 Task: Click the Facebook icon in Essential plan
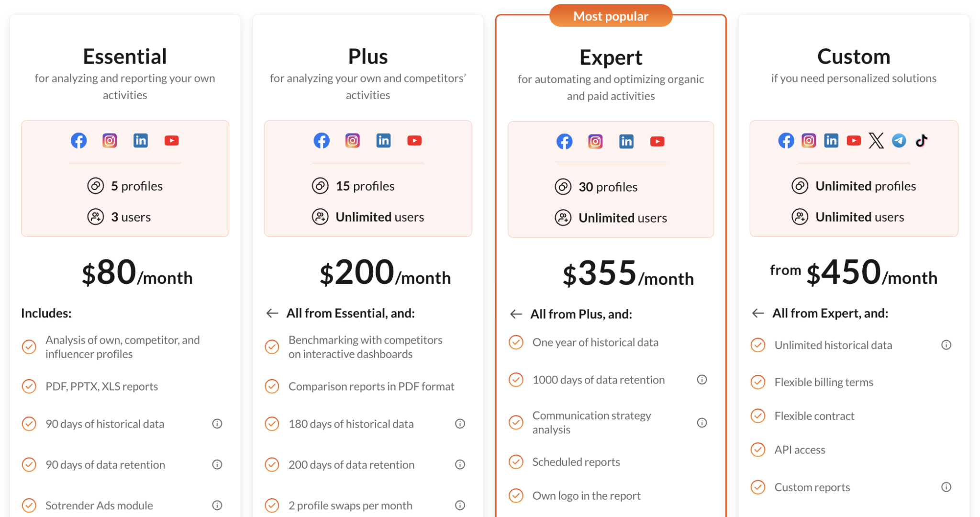click(78, 140)
